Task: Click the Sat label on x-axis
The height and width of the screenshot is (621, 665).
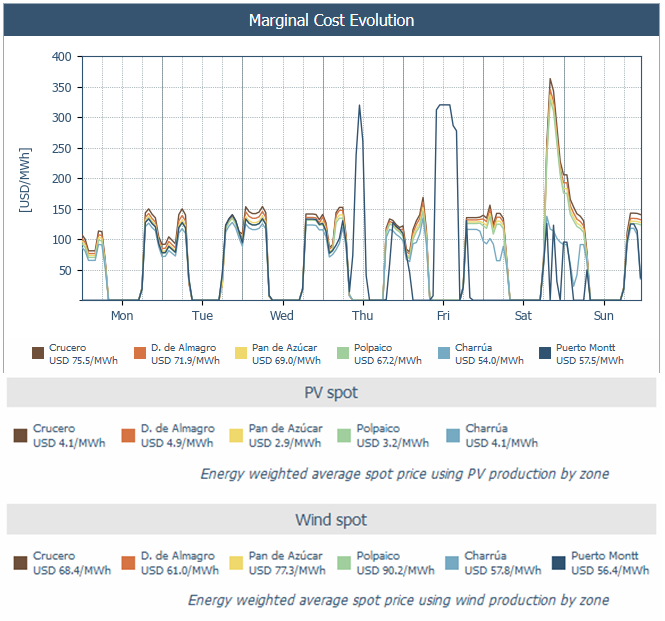Action: 523,316
